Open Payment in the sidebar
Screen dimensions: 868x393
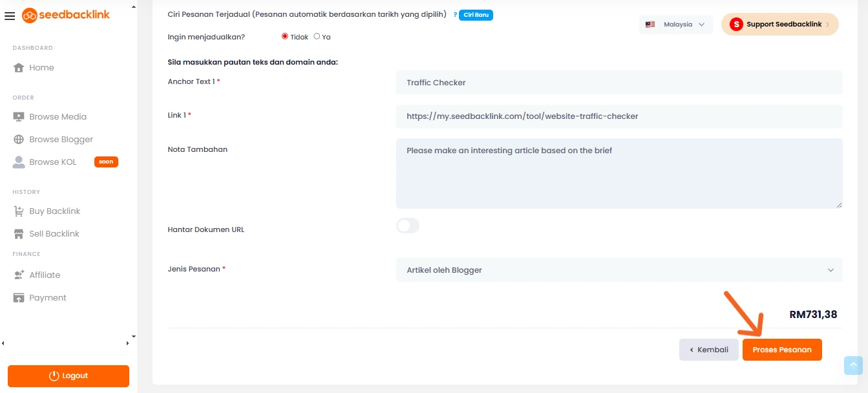coord(47,298)
